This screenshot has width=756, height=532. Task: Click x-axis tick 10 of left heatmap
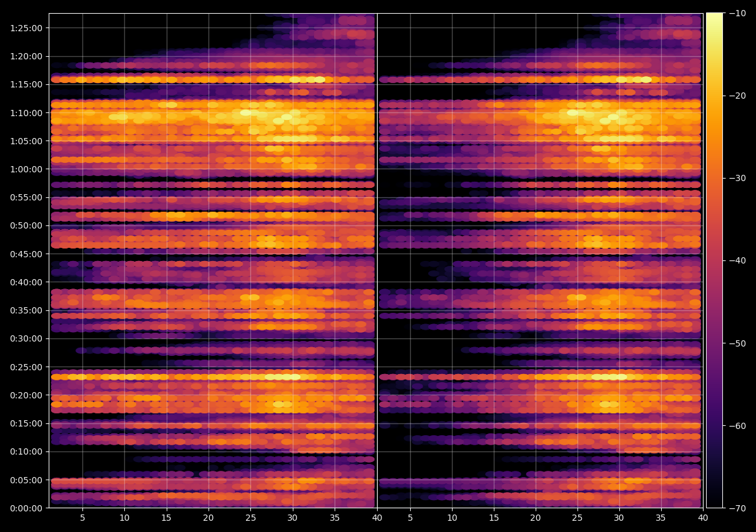click(x=124, y=518)
